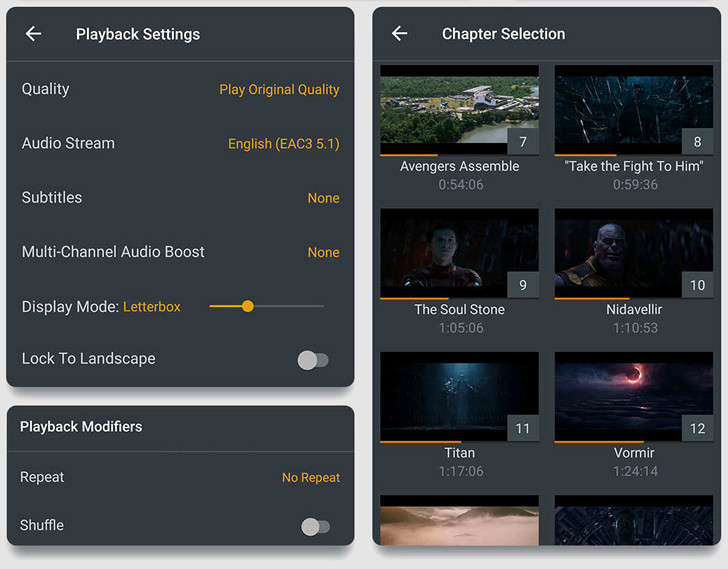Image resolution: width=728 pixels, height=569 pixels.
Task: Click the Nidavellir title text
Action: 634,310
